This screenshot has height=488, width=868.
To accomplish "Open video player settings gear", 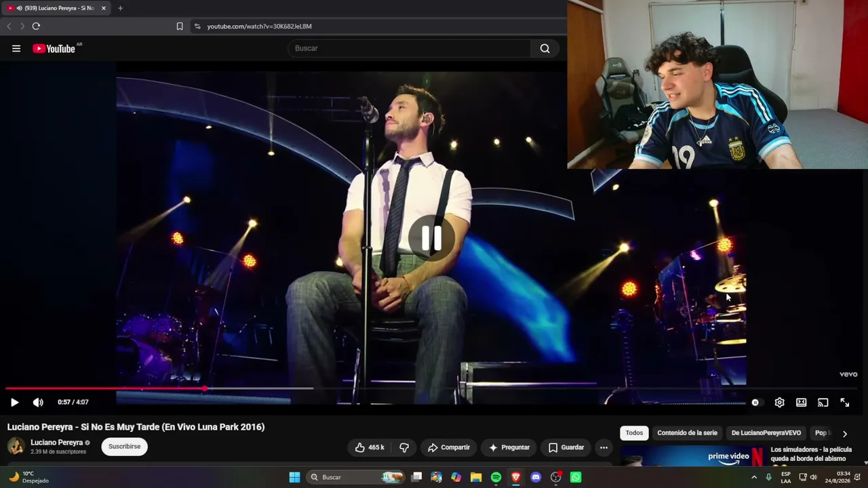I will click(x=780, y=403).
